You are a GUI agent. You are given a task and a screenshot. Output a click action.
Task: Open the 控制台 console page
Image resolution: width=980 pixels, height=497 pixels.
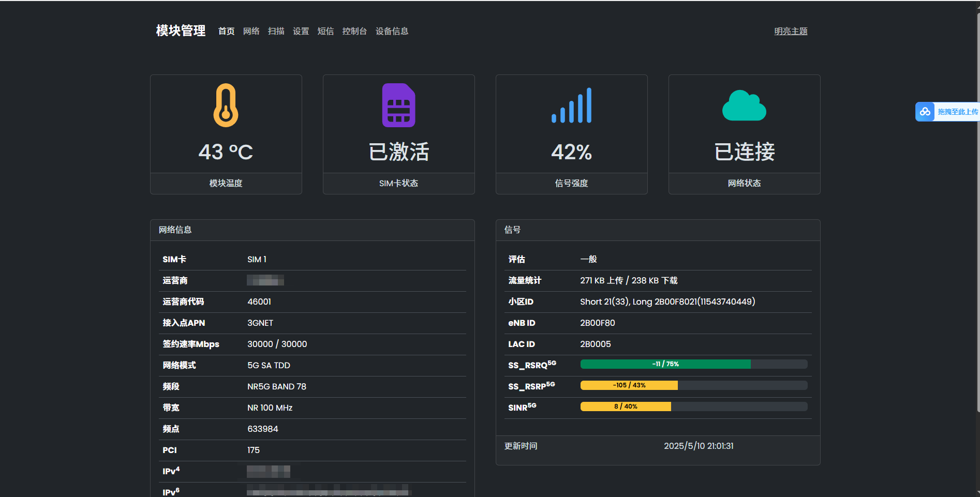click(x=354, y=31)
